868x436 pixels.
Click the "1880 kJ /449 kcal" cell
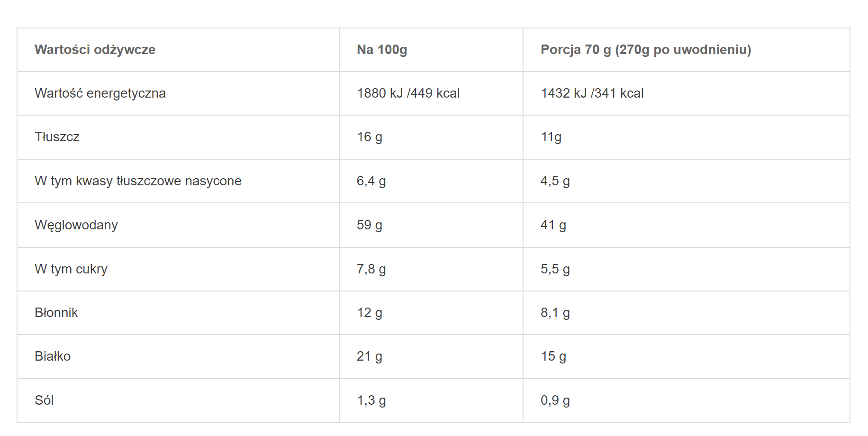(x=408, y=93)
